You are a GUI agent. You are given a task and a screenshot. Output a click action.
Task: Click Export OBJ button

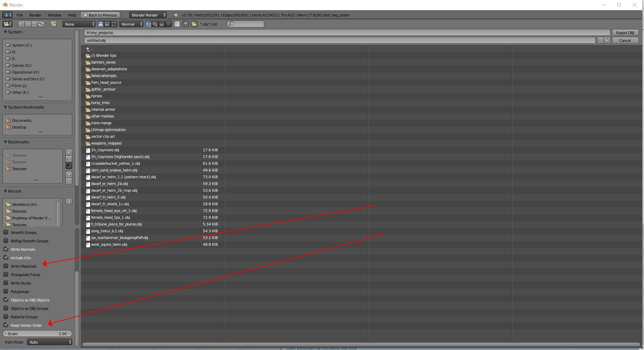tap(625, 32)
